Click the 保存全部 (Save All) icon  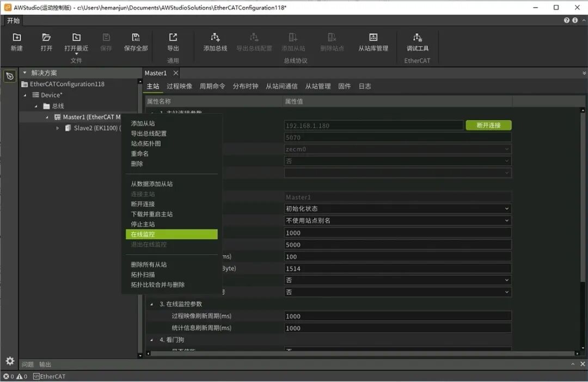pyautogui.click(x=136, y=38)
